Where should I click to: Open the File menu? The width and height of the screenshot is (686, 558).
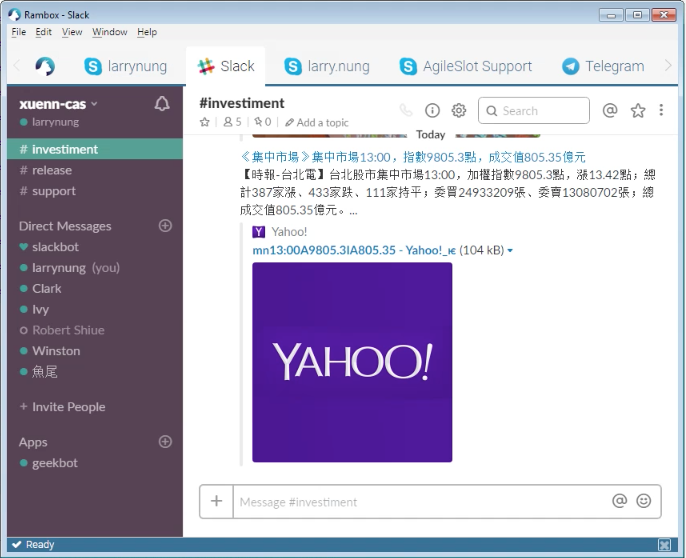tap(18, 32)
